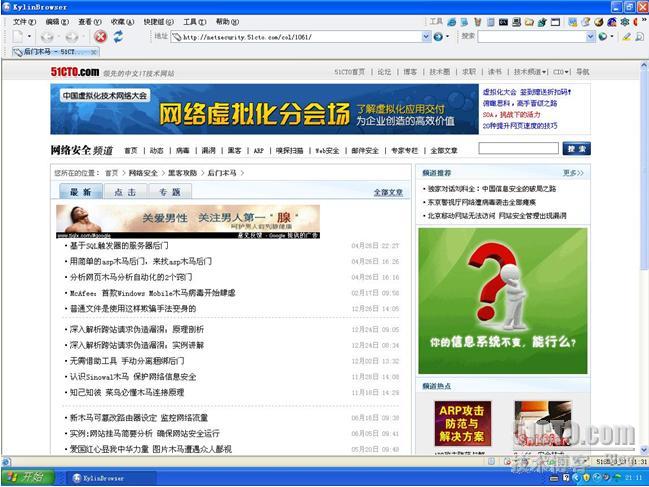This screenshot has width=649, height=487.
Task: Launch Internet Explorer icon in tools bar
Action: [452, 22]
